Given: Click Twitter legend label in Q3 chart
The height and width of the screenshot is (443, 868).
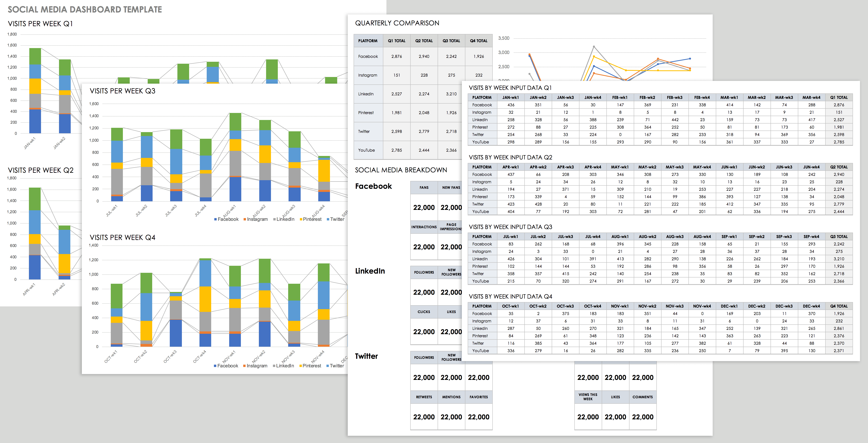Looking at the screenshot, I should pyautogui.click(x=337, y=219).
